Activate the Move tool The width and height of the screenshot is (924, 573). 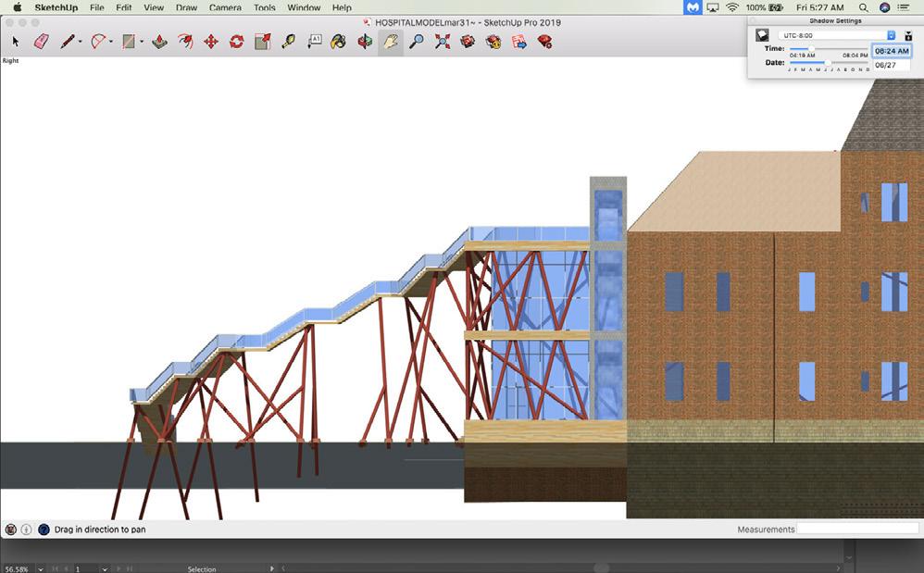tap(211, 42)
